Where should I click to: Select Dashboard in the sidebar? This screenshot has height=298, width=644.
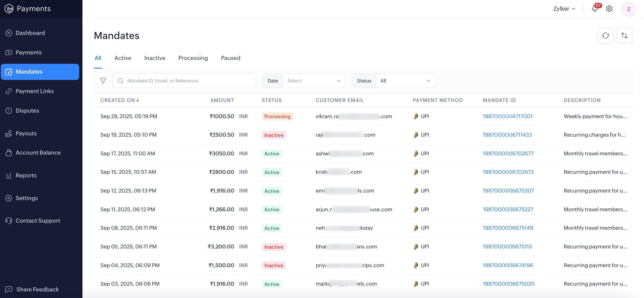pyautogui.click(x=30, y=33)
